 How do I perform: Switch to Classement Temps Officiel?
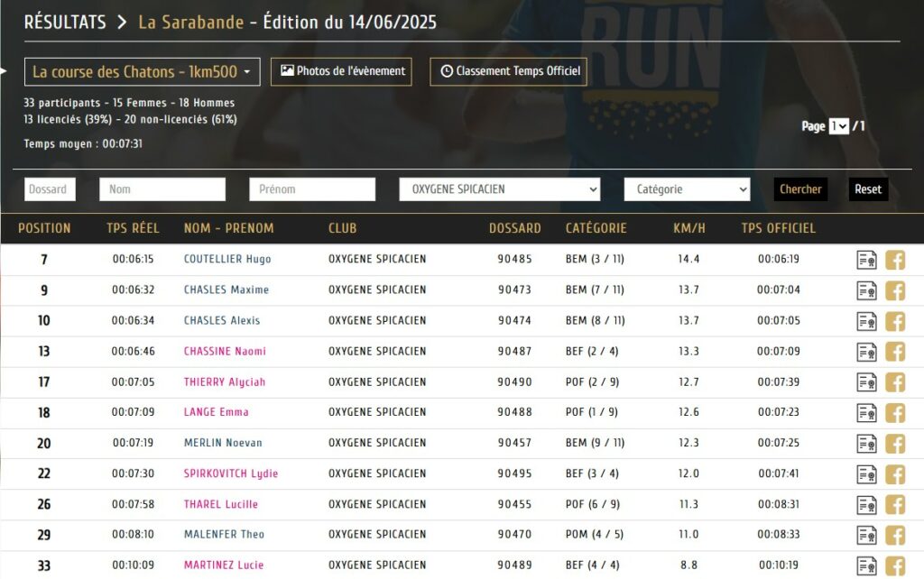tap(508, 71)
